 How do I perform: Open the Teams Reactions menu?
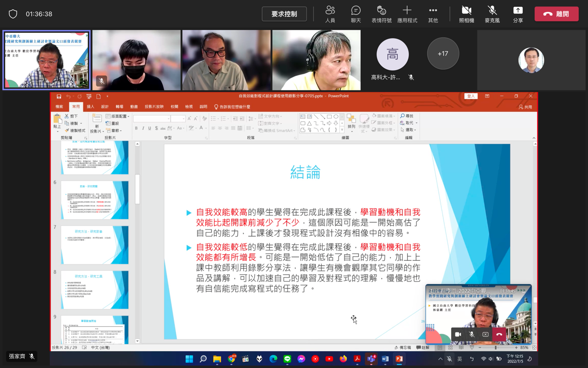[381, 14]
